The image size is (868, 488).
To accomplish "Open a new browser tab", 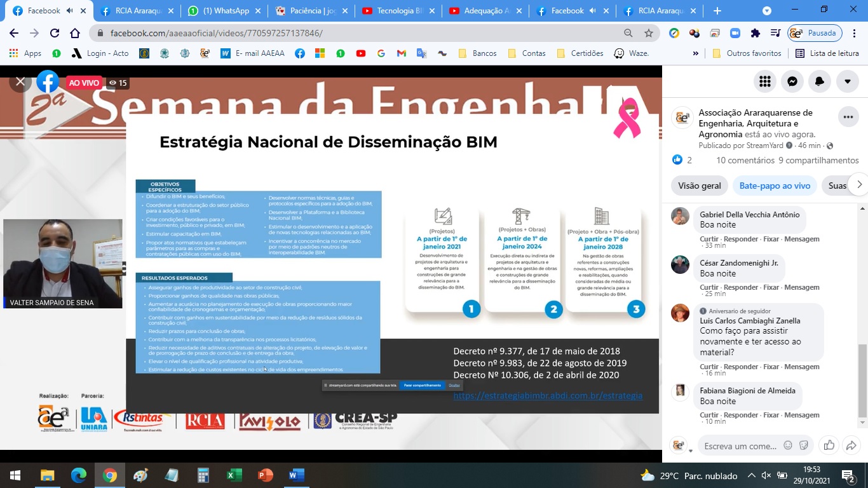I will click(717, 11).
